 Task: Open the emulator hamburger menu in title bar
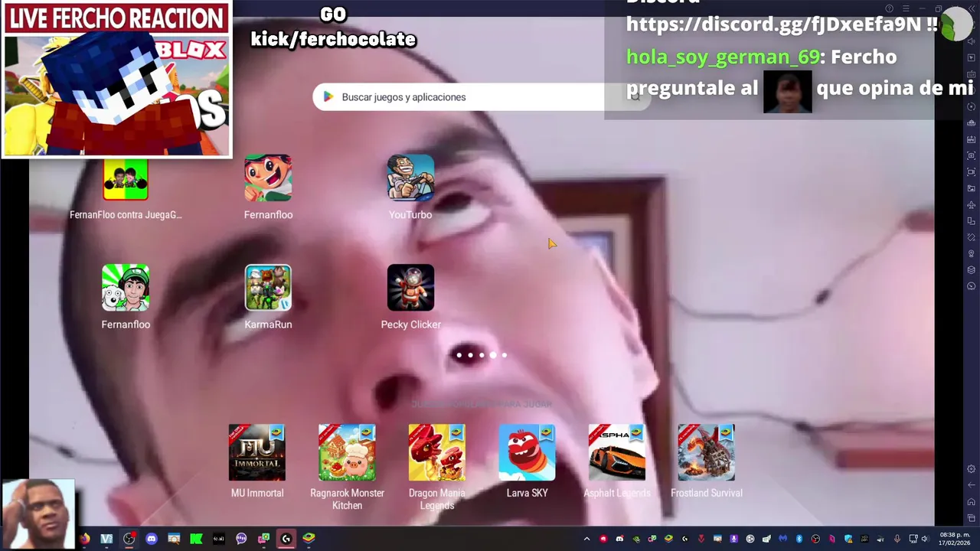(x=905, y=8)
